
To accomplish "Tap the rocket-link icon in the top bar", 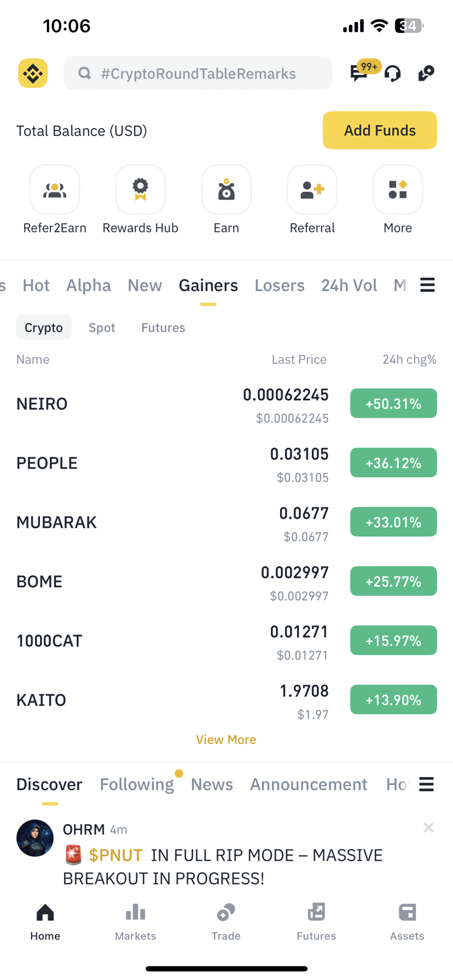I will pos(426,73).
